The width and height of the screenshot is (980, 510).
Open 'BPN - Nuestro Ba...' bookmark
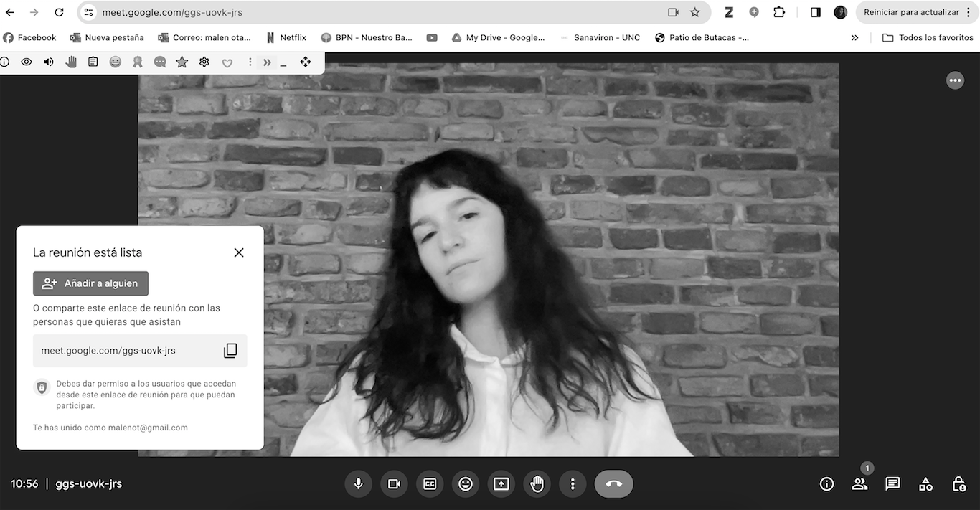[x=367, y=37]
